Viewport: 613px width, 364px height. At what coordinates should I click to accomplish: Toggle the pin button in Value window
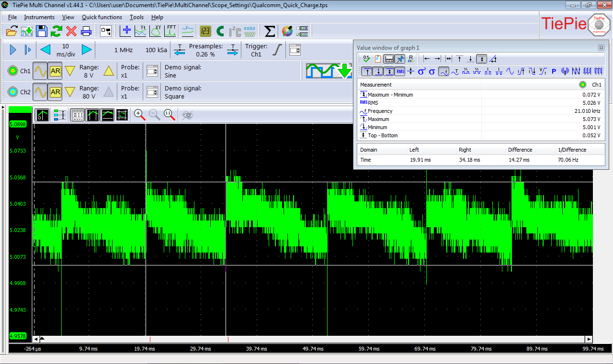coord(399,58)
